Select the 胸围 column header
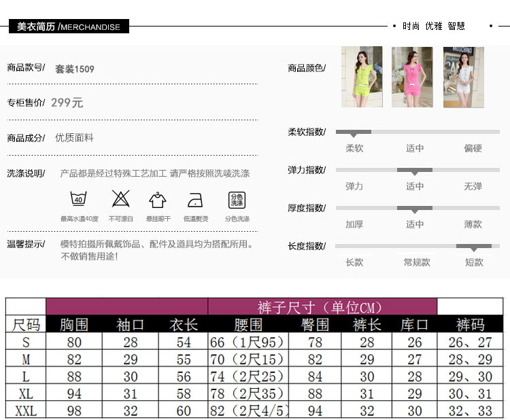 coord(74,325)
